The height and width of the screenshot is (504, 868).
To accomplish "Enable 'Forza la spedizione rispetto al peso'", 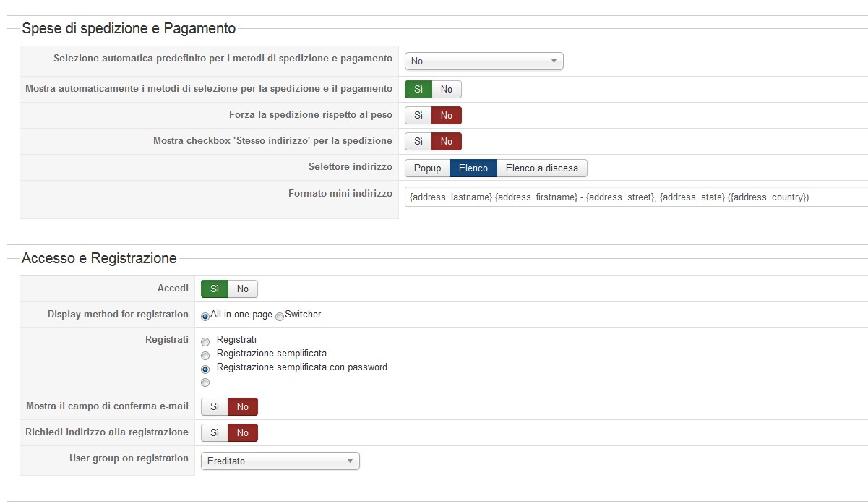I will click(x=418, y=116).
